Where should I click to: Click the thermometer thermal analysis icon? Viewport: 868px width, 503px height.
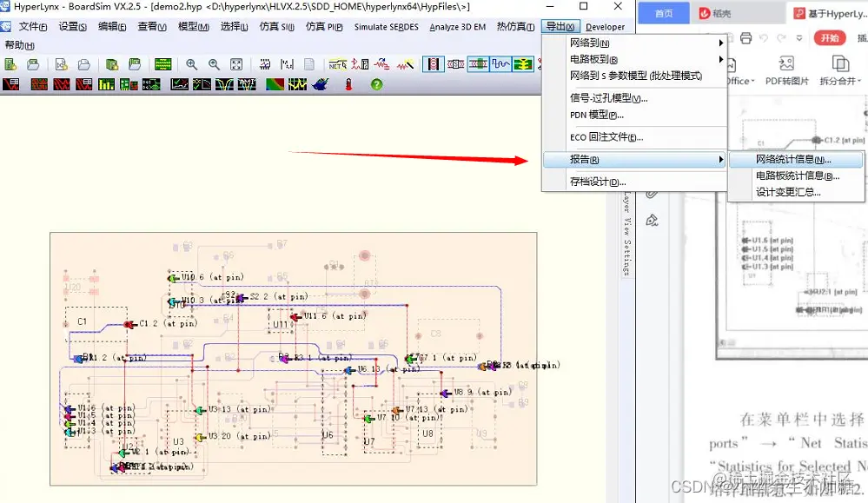pyautogui.click(x=348, y=84)
